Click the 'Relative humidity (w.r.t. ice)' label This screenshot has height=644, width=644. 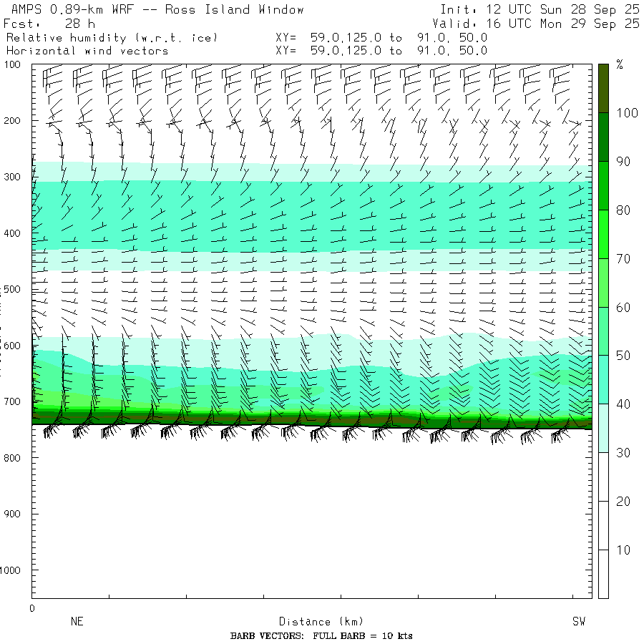click(x=112, y=38)
